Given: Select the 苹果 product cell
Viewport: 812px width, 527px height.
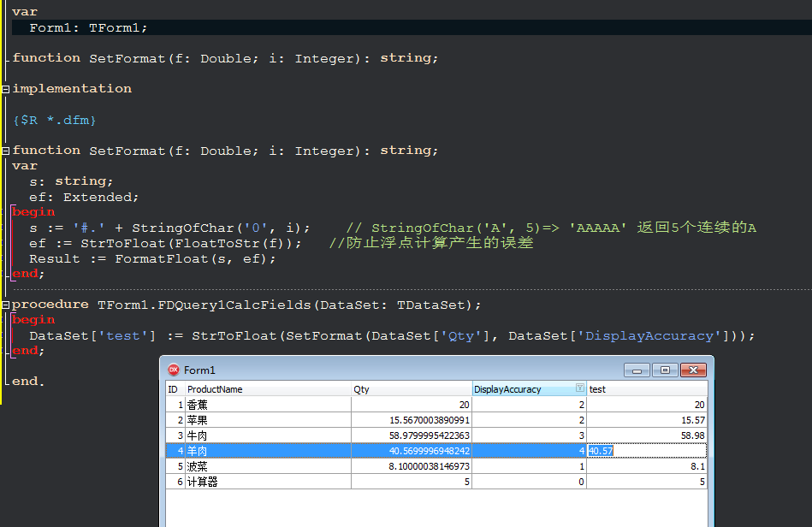Looking at the screenshot, I should pos(268,420).
